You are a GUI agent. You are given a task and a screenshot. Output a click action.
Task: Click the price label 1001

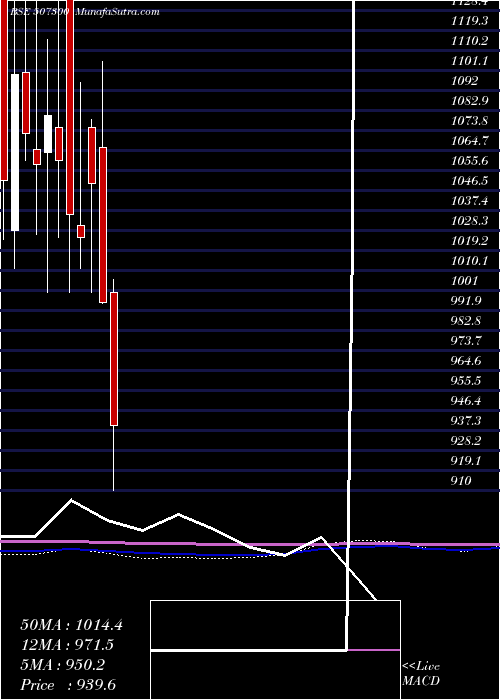coord(465,281)
